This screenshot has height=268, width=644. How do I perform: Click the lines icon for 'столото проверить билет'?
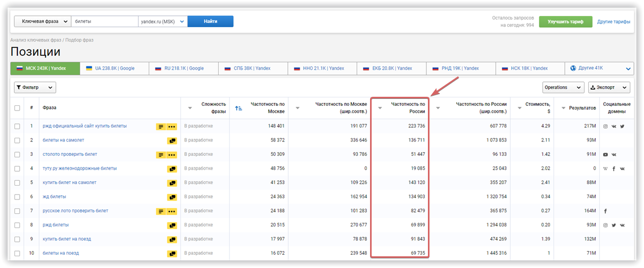pos(161,155)
